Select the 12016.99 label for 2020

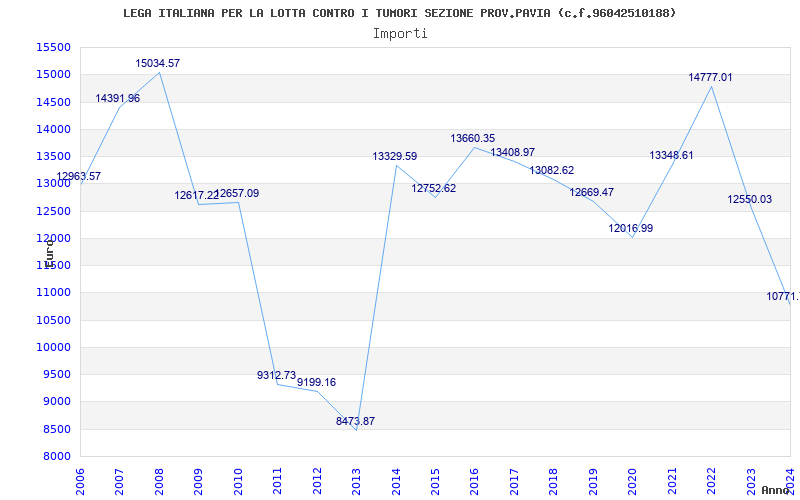pyautogui.click(x=631, y=228)
